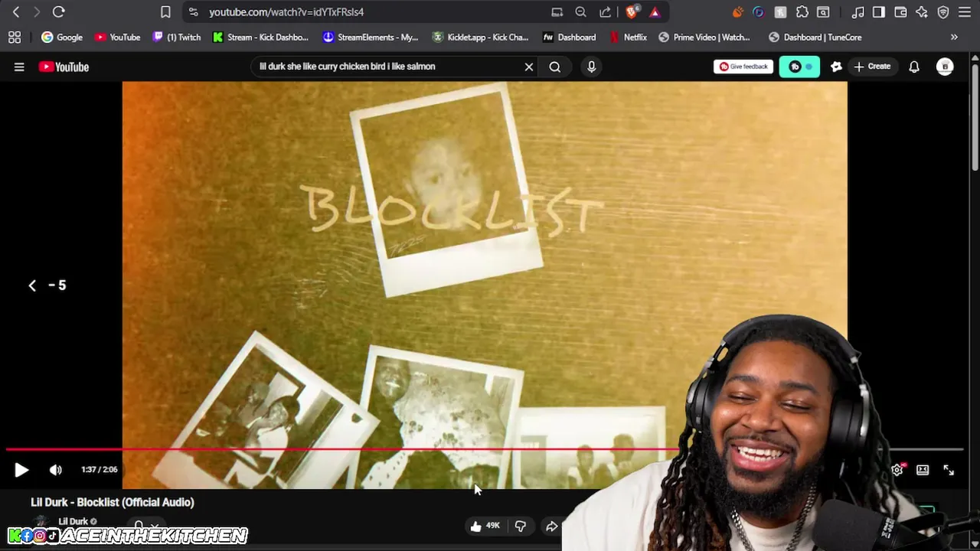This screenshot has width=980, height=551.
Task: Open the grey Kick extension icon
Action: (780, 12)
